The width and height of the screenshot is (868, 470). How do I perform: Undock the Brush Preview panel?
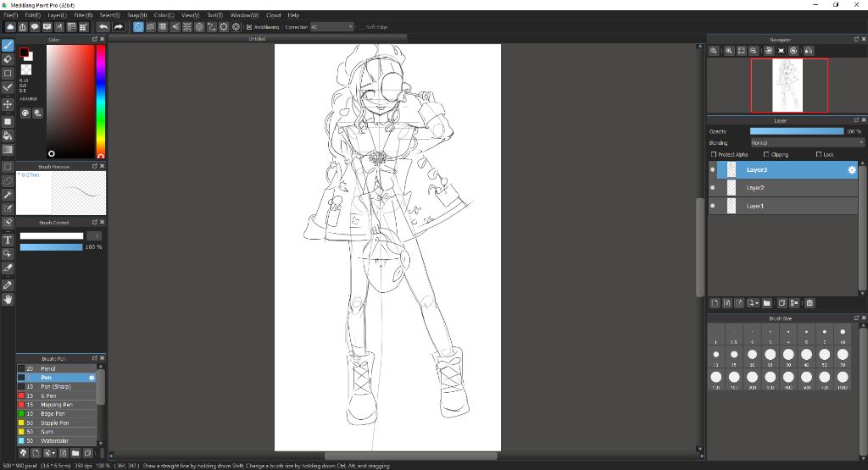95,166
